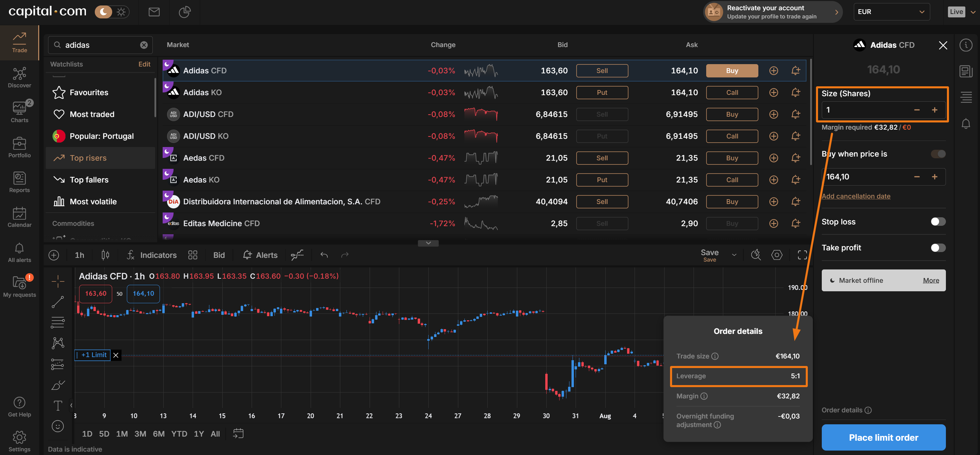Open the Indicators menu
This screenshot has width=980, height=455.
click(x=151, y=255)
